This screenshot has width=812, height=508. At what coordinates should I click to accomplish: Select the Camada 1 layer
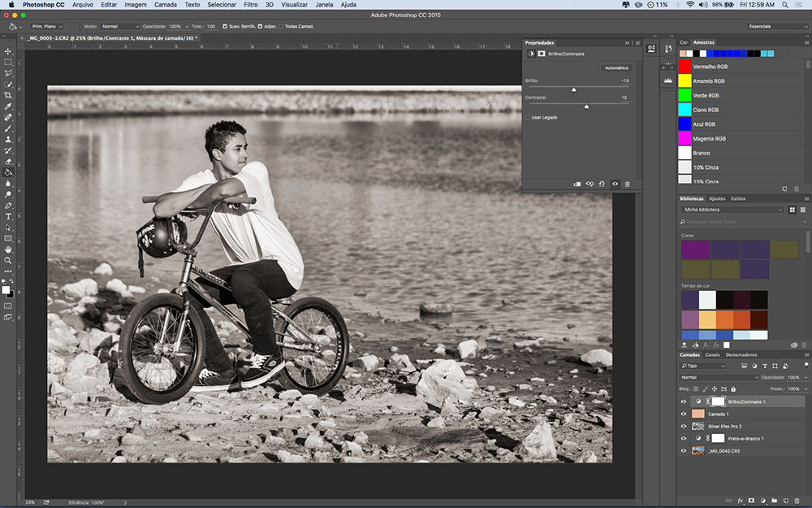point(718,414)
